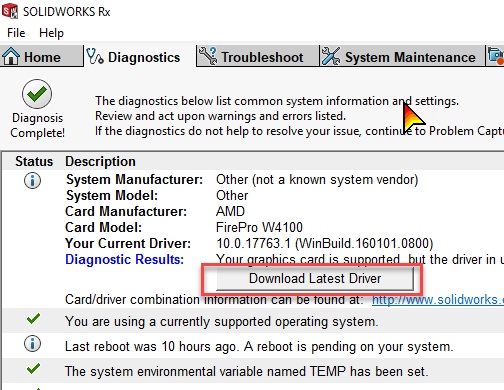
Task: Click the 'AMD' card manufacturer value
Action: click(230, 211)
